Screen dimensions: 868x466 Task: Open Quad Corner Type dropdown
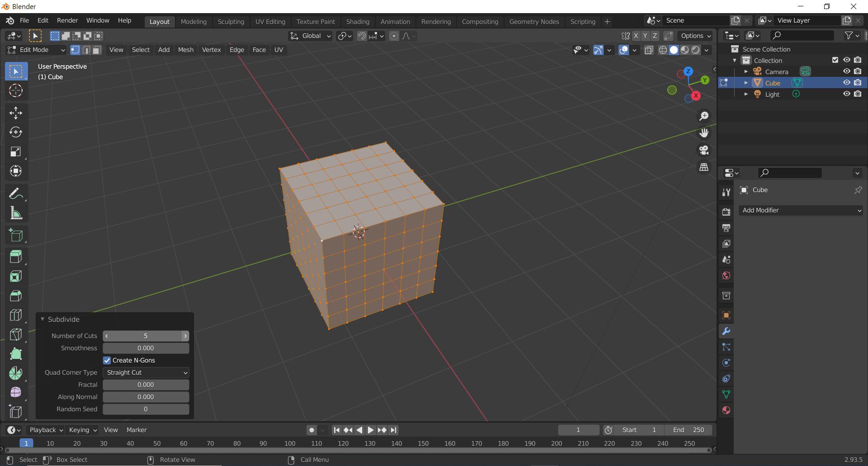(x=146, y=372)
